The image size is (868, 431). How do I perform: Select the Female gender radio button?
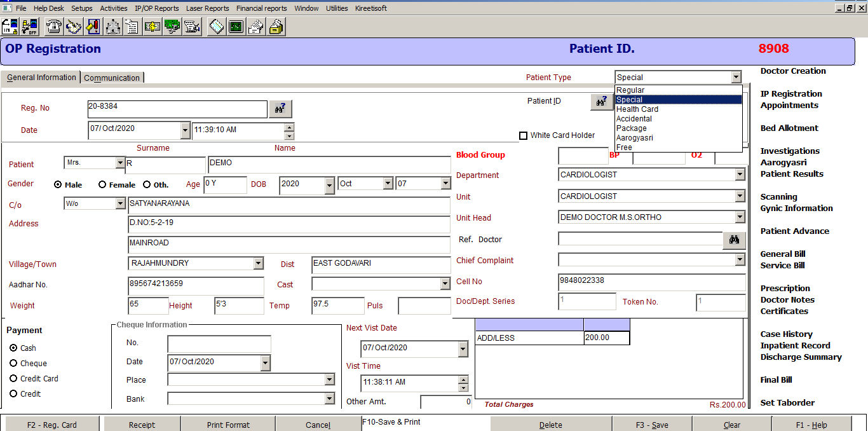[x=102, y=185]
